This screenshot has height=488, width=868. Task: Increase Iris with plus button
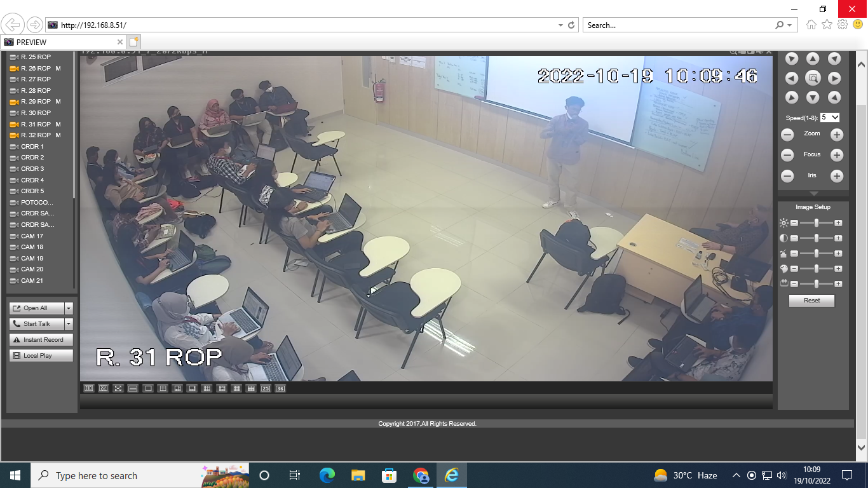tap(837, 176)
